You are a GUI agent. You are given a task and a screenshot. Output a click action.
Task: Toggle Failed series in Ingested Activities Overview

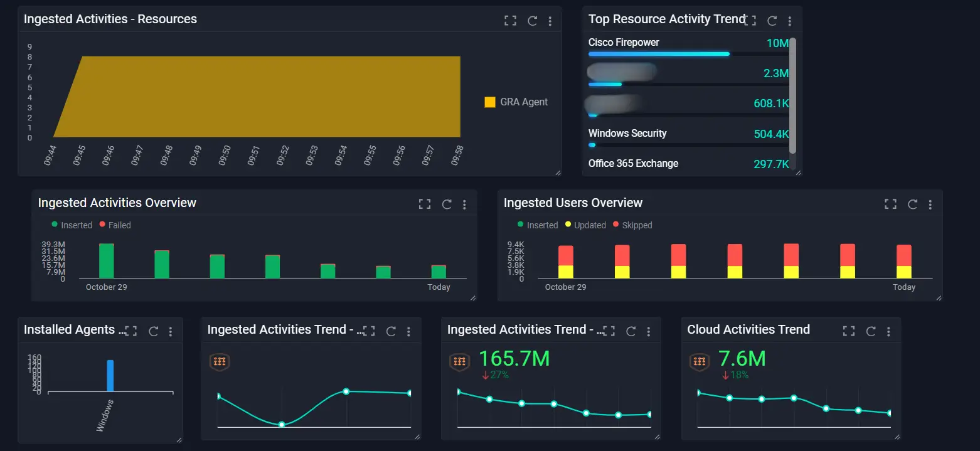pyautogui.click(x=115, y=225)
